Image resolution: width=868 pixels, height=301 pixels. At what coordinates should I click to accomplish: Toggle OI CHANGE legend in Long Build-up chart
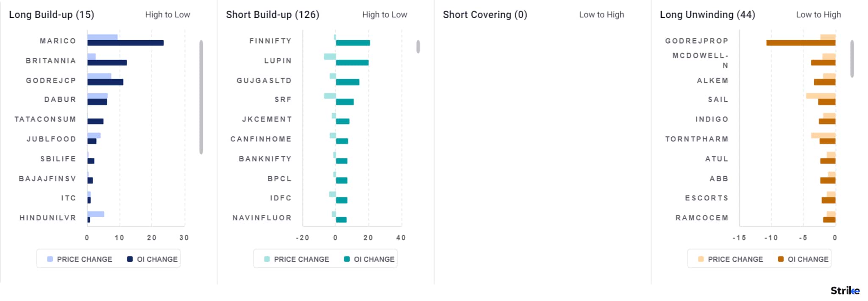(x=153, y=259)
